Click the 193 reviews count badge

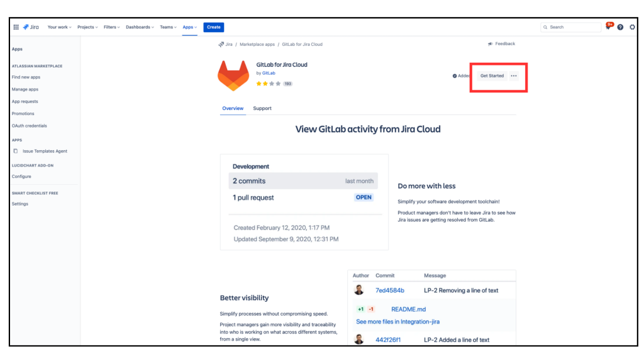coord(287,84)
